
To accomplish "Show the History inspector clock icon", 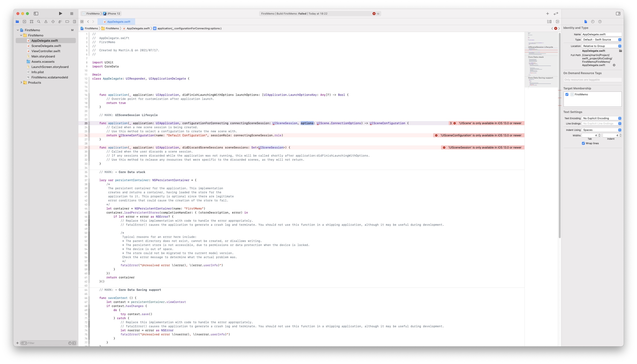I will (593, 22).
